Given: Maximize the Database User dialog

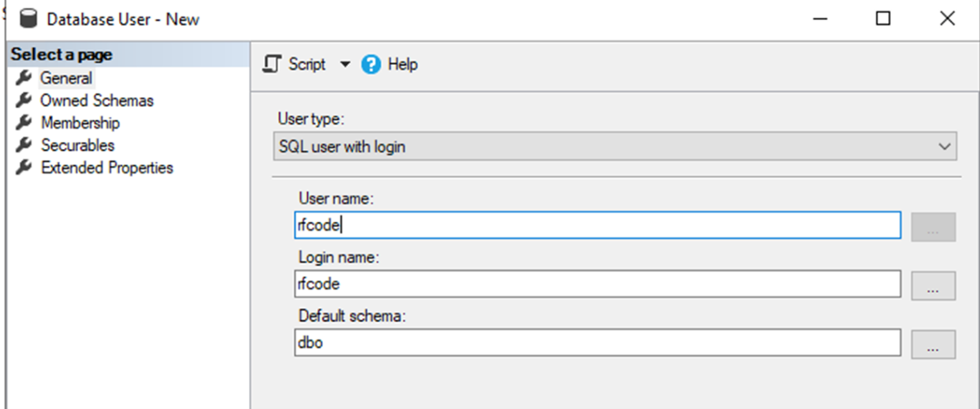Looking at the screenshot, I should tap(883, 18).
